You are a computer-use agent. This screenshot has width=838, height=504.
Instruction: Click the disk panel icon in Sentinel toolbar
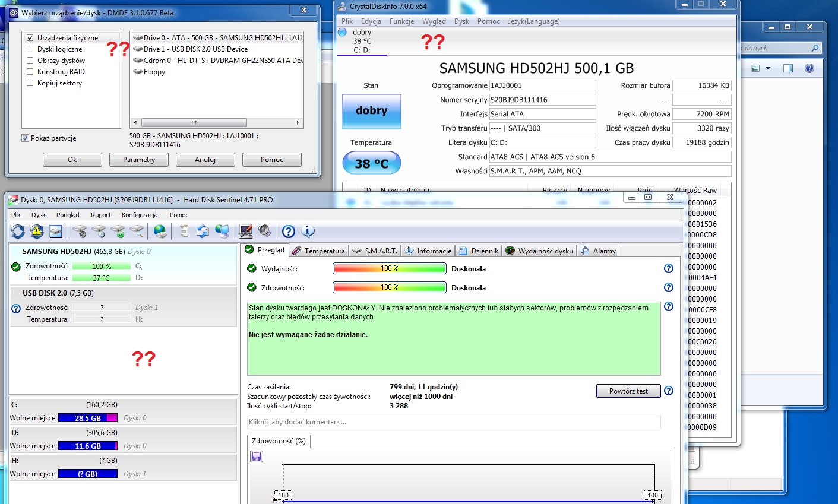[x=56, y=232]
